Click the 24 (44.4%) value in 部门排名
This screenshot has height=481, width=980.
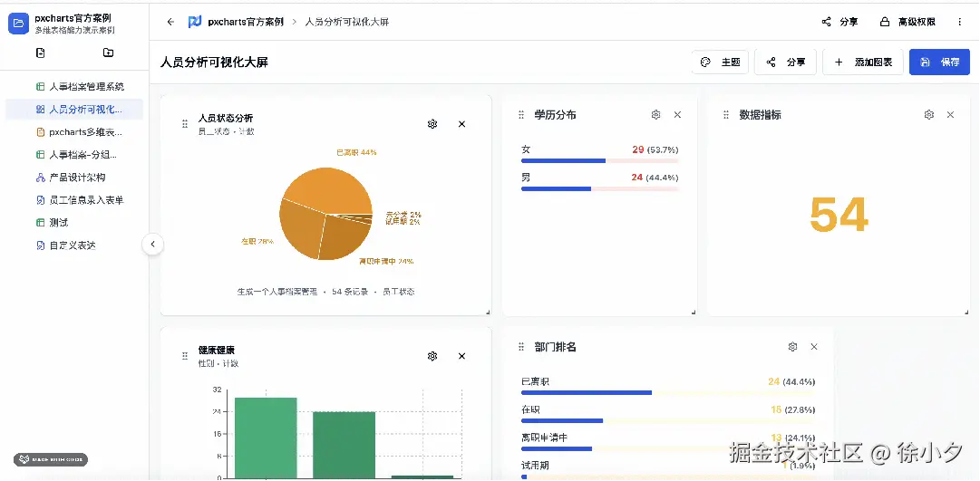point(791,381)
